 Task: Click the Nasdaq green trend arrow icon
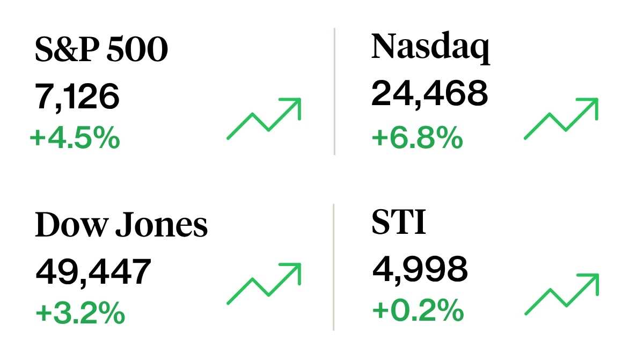561,119
